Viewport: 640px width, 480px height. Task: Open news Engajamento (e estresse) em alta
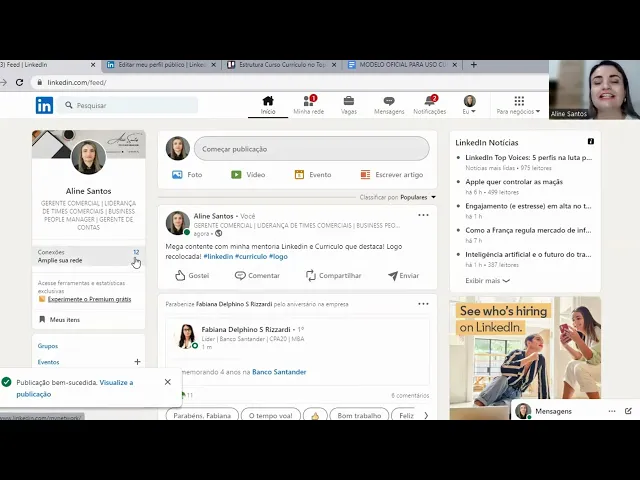pyautogui.click(x=529, y=206)
